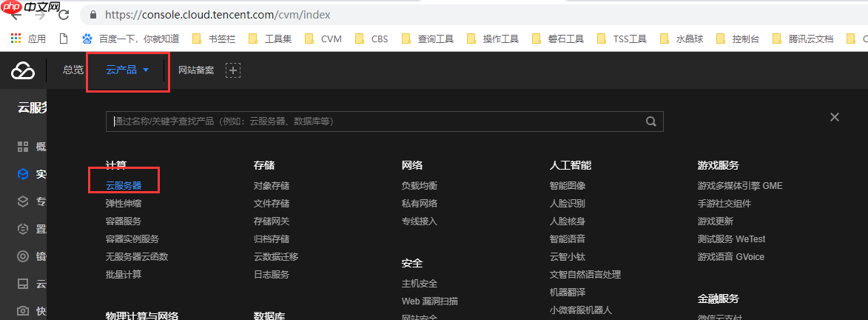Click the browser address bar URL
This screenshot has width=868, height=320.
coord(218,15)
